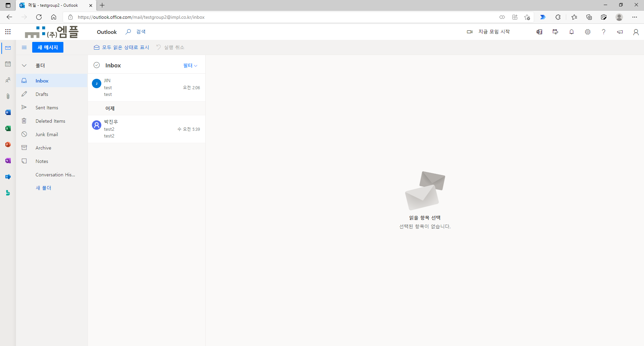
Task: Open the Archive folder
Action: [52, 148]
